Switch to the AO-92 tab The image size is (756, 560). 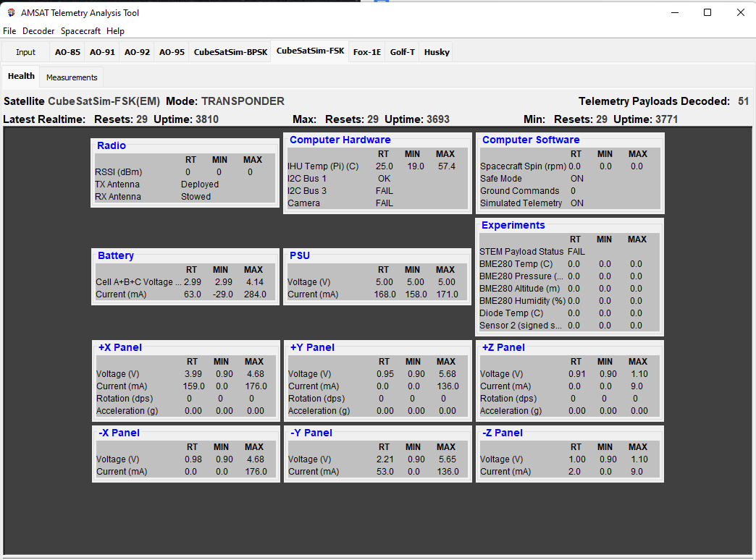pyautogui.click(x=137, y=52)
